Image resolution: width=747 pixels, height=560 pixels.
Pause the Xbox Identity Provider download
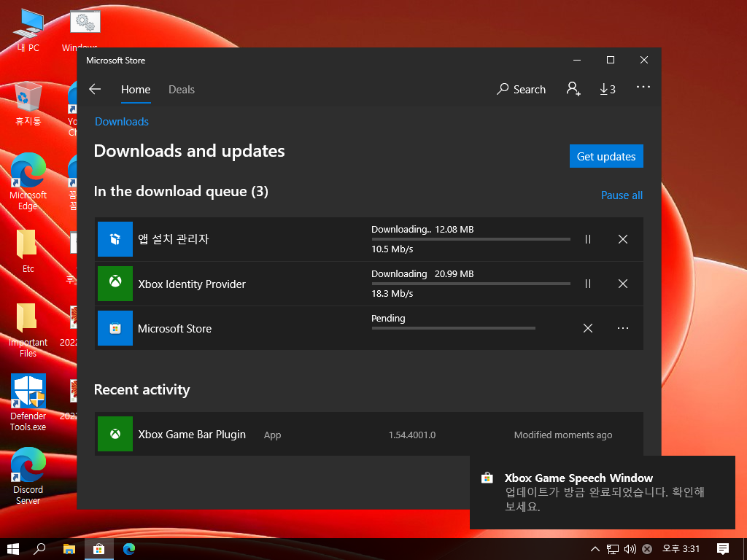tap(588, 284)
